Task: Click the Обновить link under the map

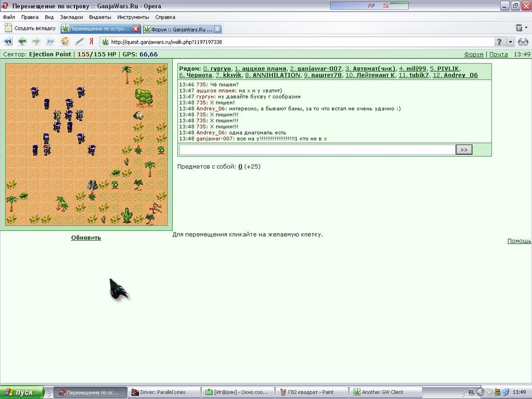Action: [x=86, y=238]
